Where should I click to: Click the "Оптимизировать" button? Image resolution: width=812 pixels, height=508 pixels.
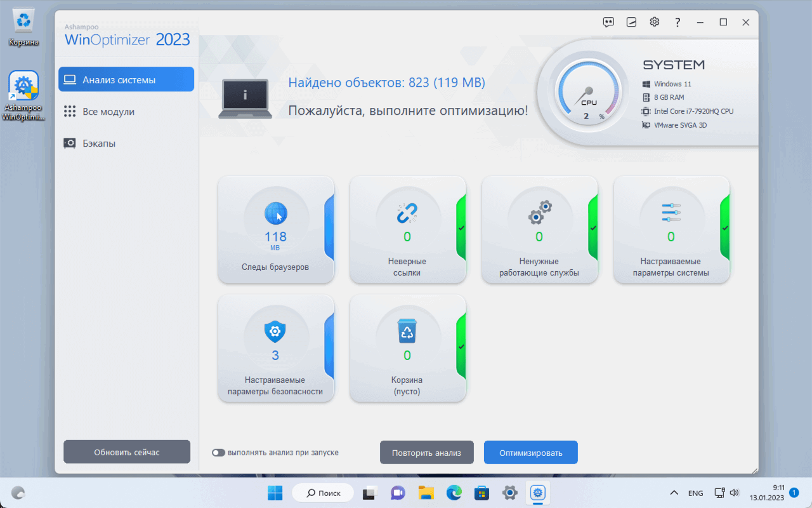coord(531,453)
